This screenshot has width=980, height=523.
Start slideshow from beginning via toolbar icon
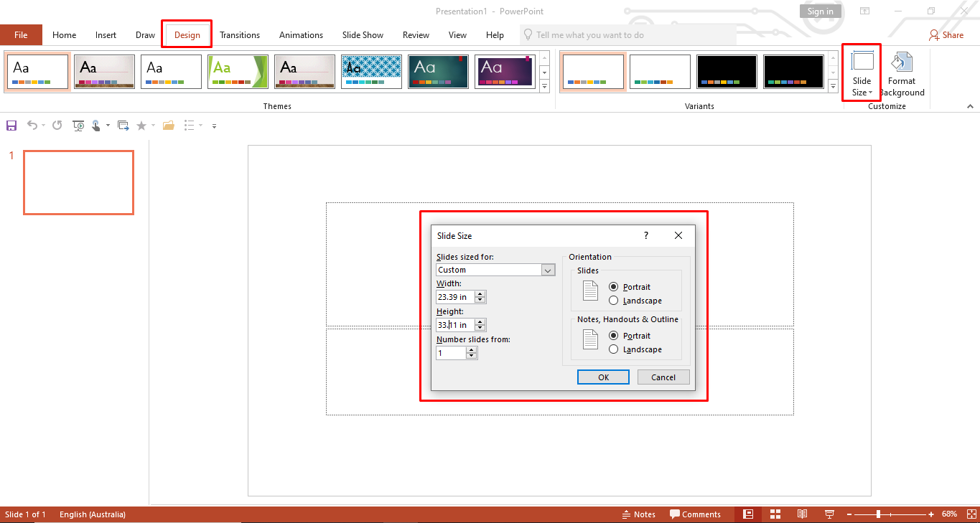click(78, 126)
